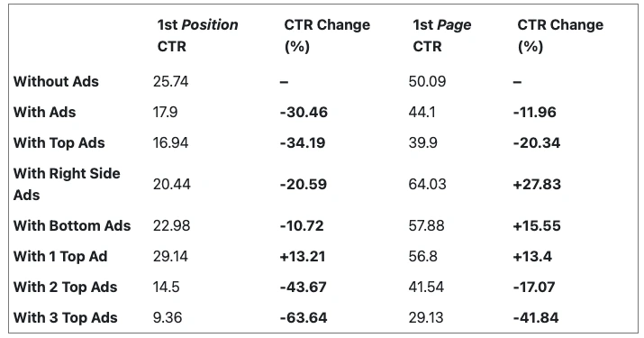The height and width of the screenshot is (338, 644).
Task: Click the +15.55 CTR change value
Action: point(537,225)
